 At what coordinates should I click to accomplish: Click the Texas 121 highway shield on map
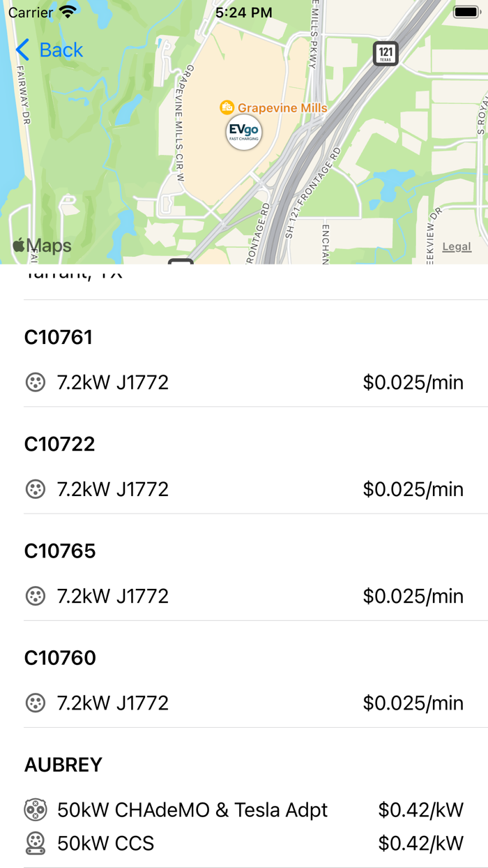point(384,54)
